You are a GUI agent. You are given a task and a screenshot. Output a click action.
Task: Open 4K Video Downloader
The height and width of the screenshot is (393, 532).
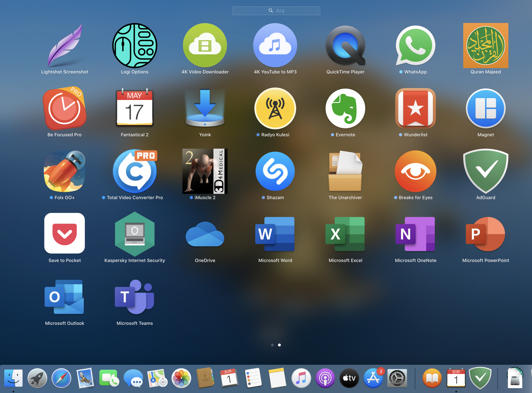205,45
